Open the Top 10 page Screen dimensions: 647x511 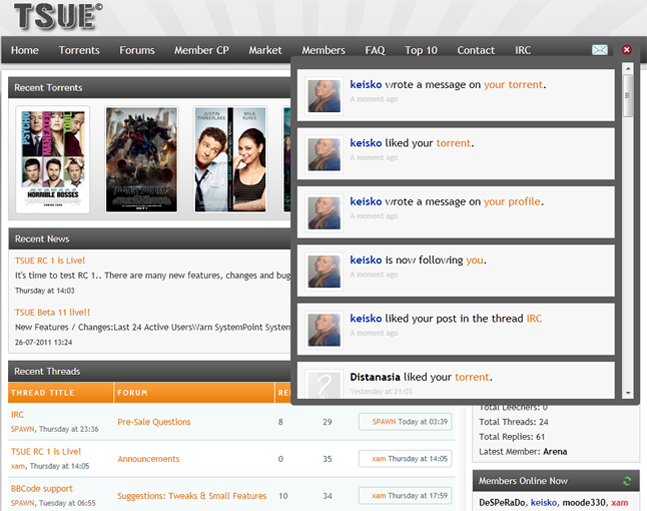tap(421, 50)
